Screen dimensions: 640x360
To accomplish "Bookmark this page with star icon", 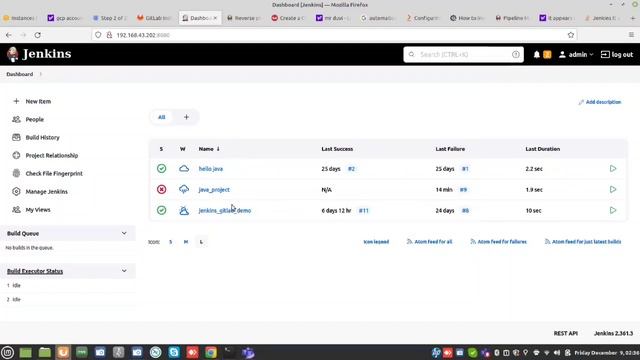I will 571,35.
